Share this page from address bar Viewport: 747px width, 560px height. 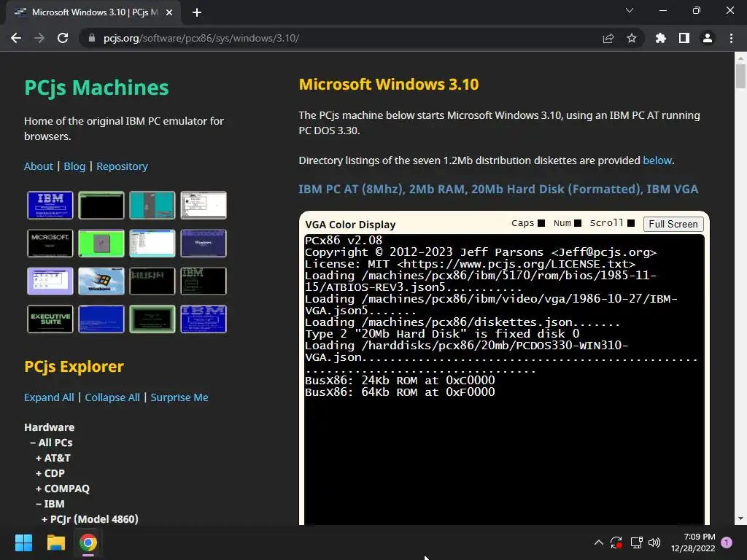608,38
